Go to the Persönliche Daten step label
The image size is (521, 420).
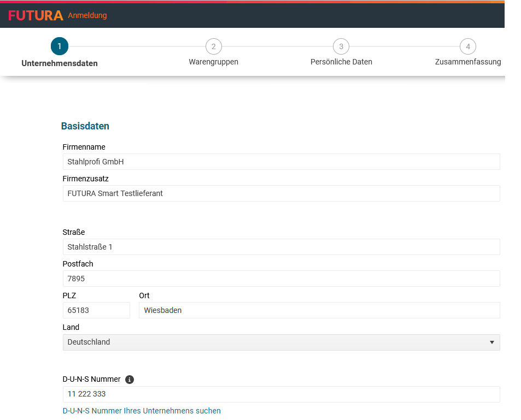click(341, 62)
